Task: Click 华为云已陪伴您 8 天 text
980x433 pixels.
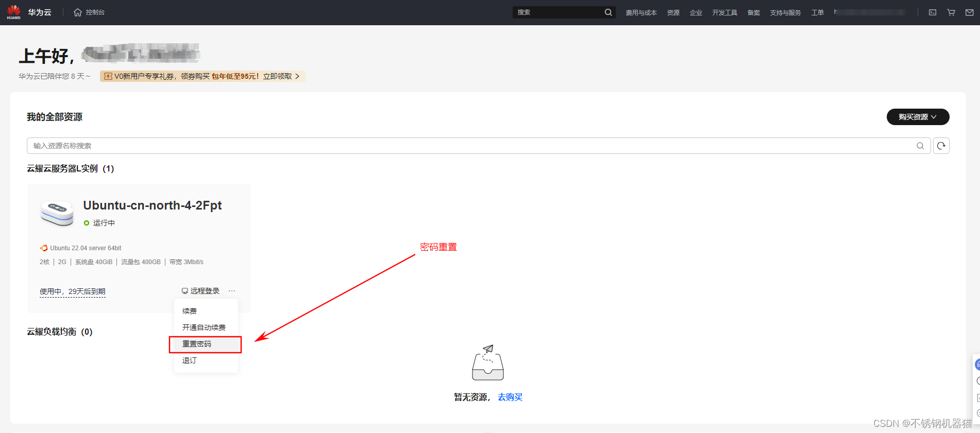Action: (x=54, y=76)
